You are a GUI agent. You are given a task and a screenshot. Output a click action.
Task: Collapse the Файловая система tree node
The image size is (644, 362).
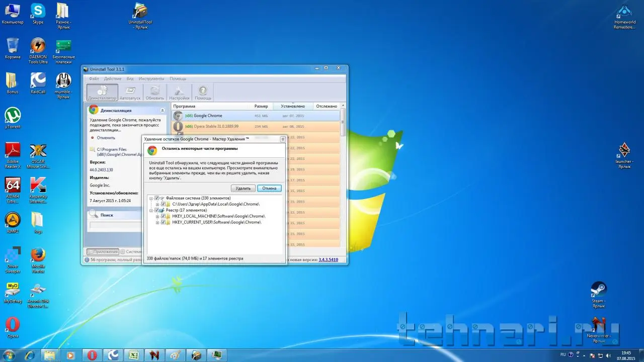click(151, 198)
